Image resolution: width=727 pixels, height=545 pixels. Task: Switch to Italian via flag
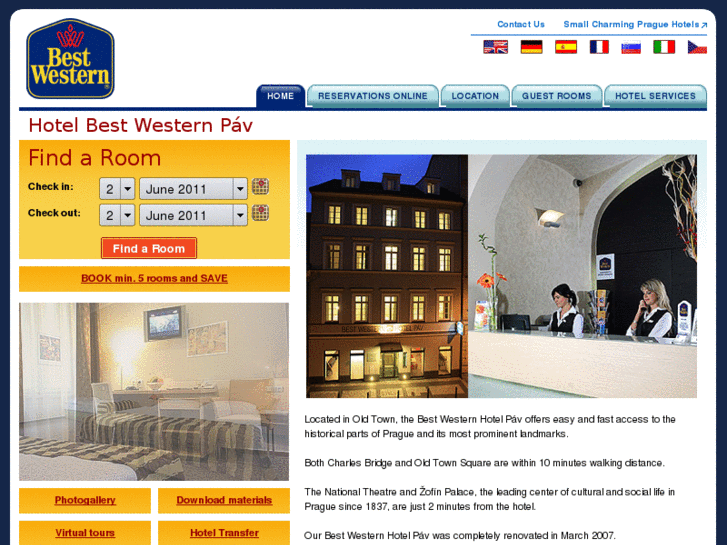pos(664,47)
